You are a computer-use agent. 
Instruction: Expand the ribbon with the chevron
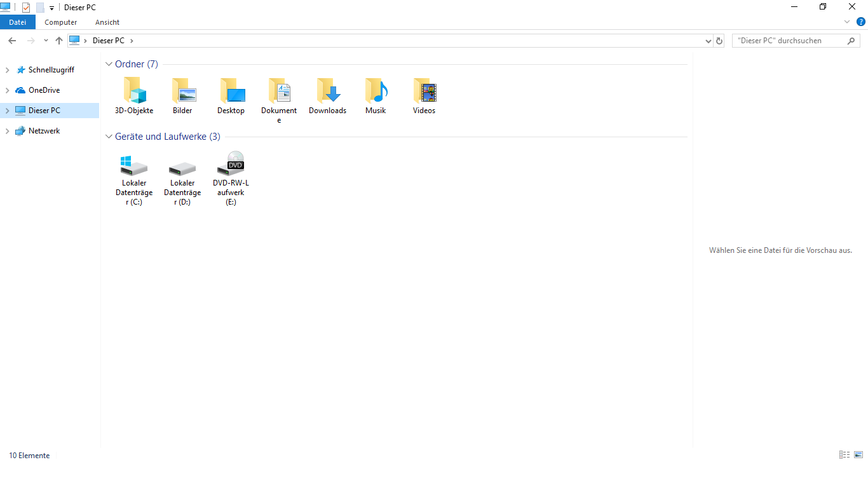coord(847,22)
